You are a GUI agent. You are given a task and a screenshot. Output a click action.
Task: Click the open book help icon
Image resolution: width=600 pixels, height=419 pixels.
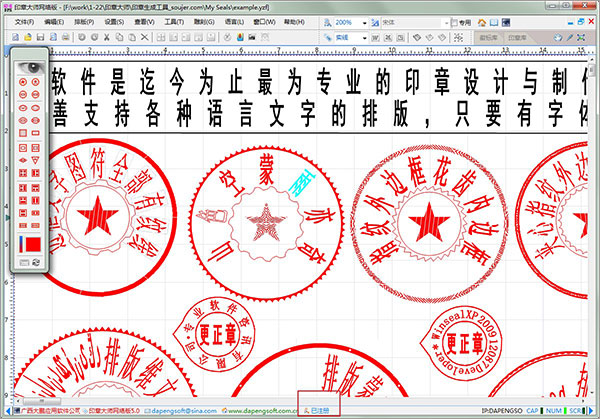coord(494,23)
